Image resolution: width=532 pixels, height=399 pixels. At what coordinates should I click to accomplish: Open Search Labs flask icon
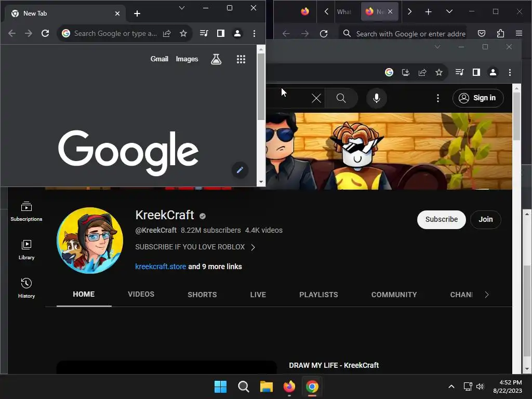216,59
